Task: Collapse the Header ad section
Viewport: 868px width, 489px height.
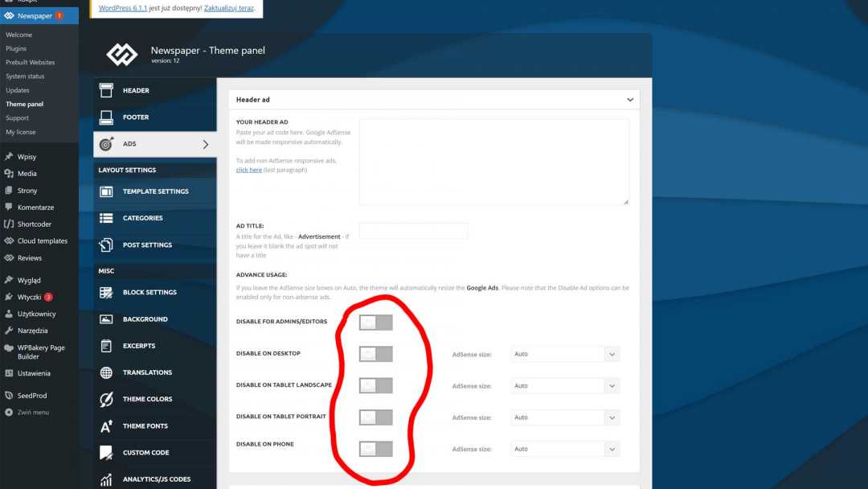Action: coord(630,100)
